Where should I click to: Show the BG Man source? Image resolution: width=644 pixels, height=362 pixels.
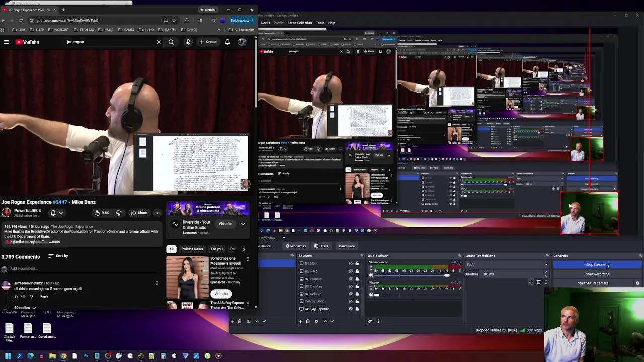(351, 263)
